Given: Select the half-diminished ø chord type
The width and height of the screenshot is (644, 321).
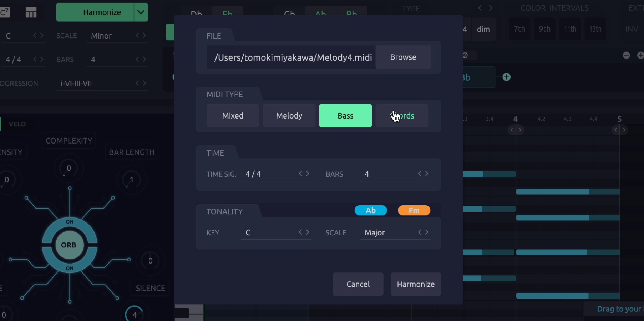Looking at the screenshot, I should pyautogui.click(x=465, y=55).
